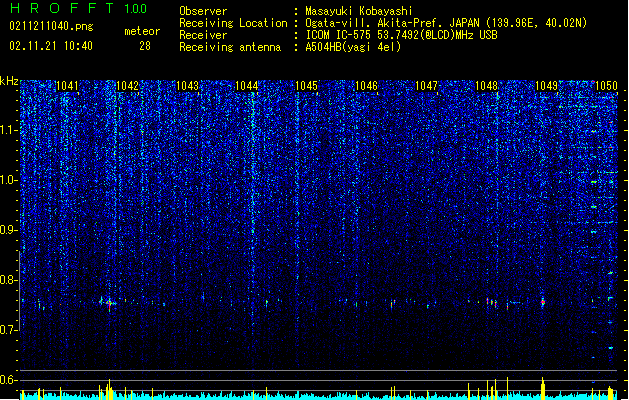This screenshot has height=400, width=629.
Task: Click the Ogata-vill. Akita-Pref. receiving location
Action: tap(446, 23)
